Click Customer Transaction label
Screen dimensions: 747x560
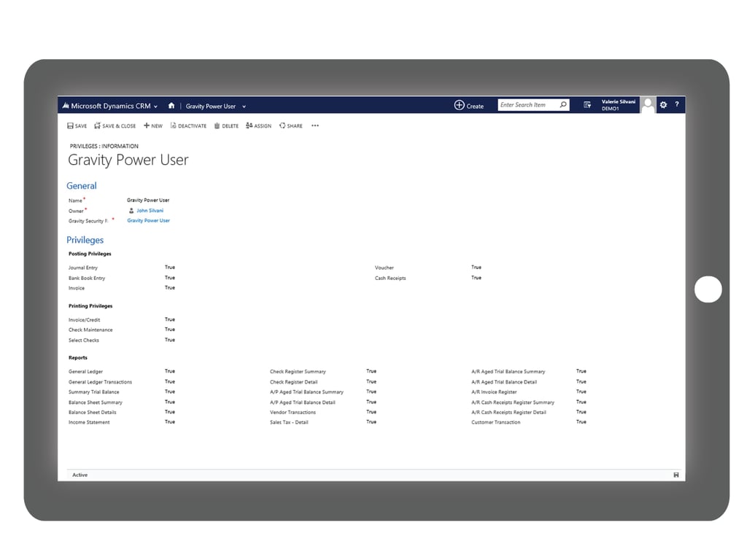[495, 422]
